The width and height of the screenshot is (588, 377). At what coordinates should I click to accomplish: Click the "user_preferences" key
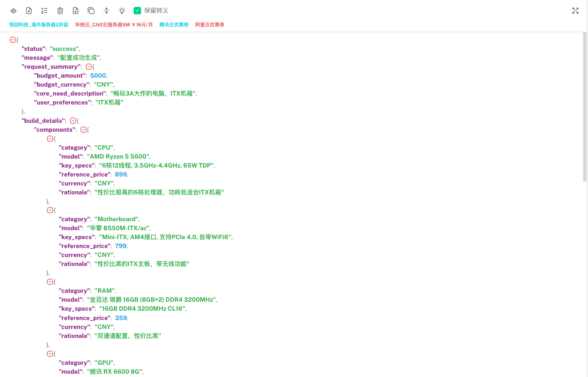[62, 102]
